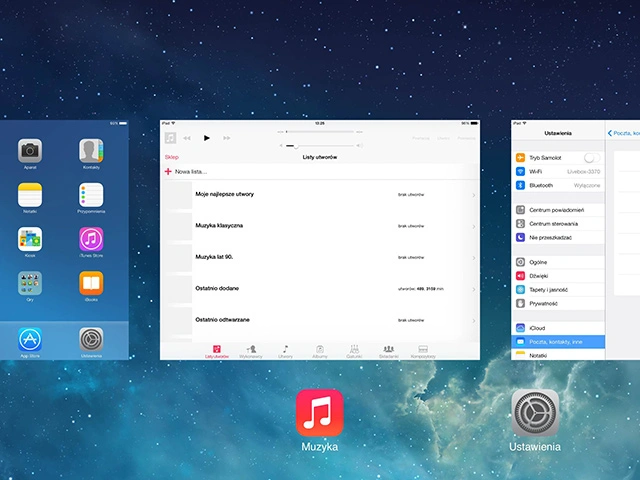Expand the Muzyka klasyczna chevron
The image size is (640, 480).
click(x=473, y=227)
